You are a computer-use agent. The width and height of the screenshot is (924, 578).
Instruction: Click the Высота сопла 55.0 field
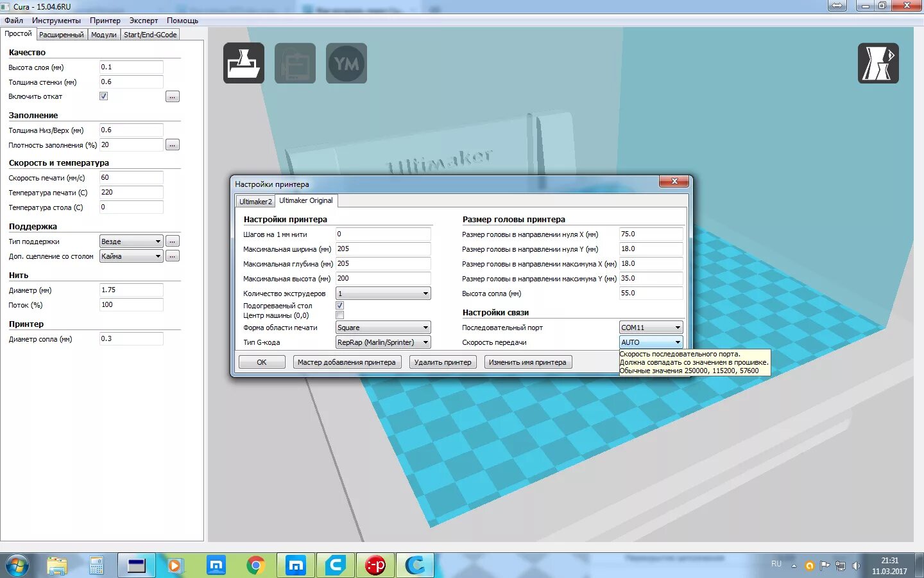(x=651, y=293)
